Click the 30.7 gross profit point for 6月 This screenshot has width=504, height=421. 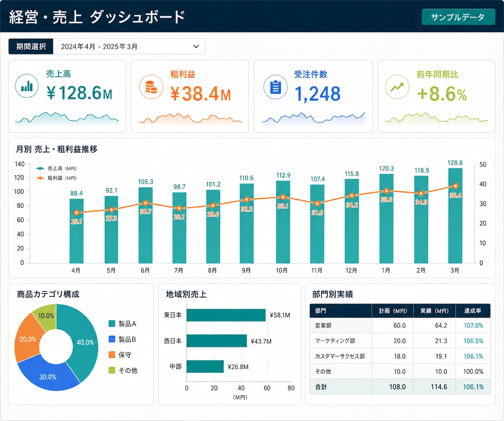(x=145, y=203)
